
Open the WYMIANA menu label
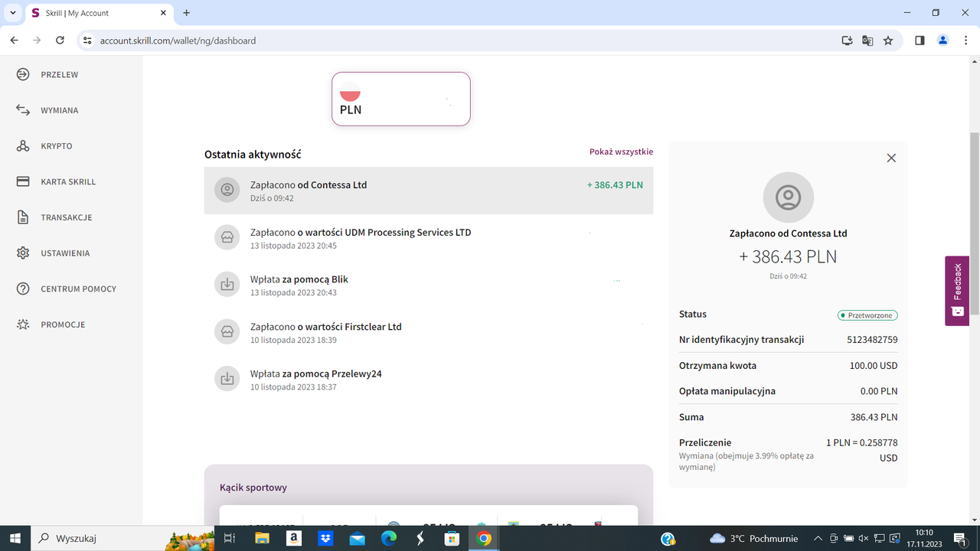60,110
